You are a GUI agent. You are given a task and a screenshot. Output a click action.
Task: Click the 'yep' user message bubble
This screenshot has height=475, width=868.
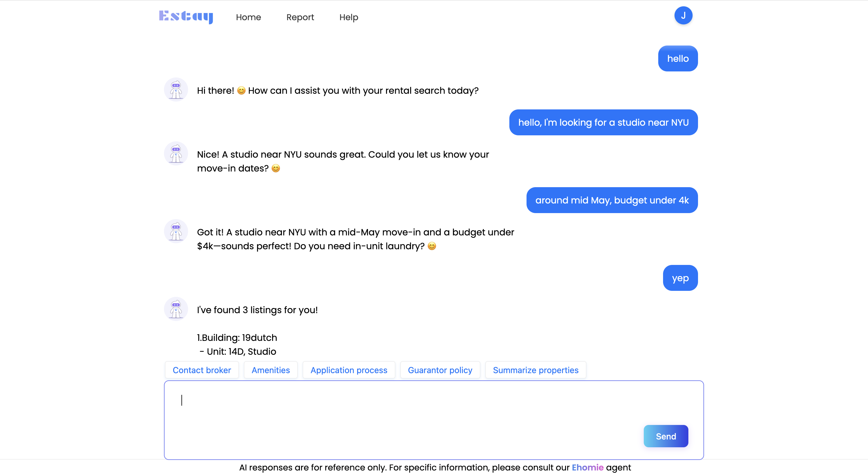(x=680, y=278)
